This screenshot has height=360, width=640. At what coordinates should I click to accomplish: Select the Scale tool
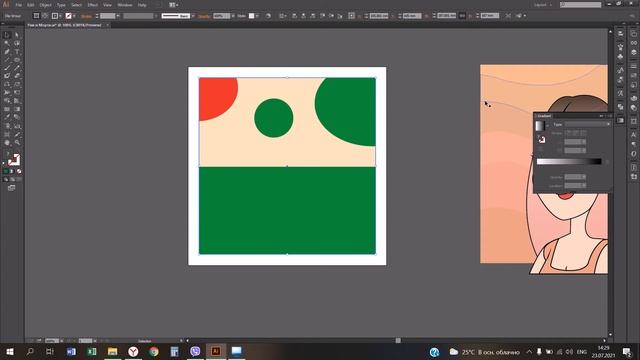[x=17, y=84]
